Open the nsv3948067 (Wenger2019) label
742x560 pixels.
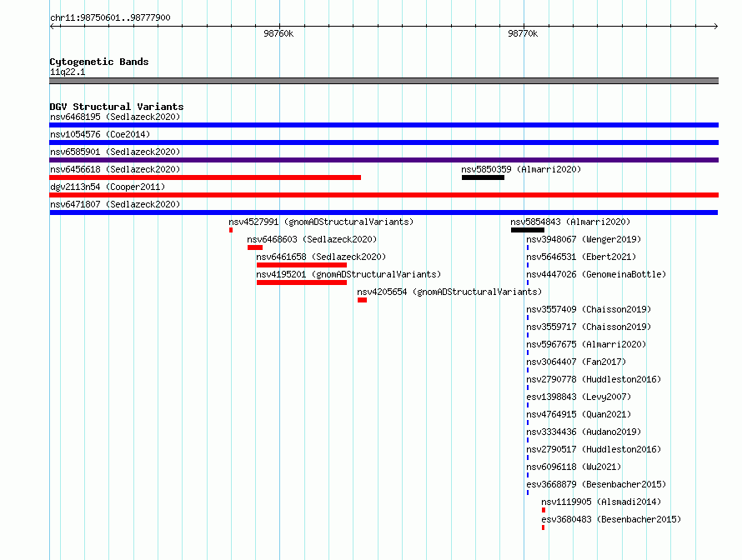pyautogui.click(x=584, y=239)
